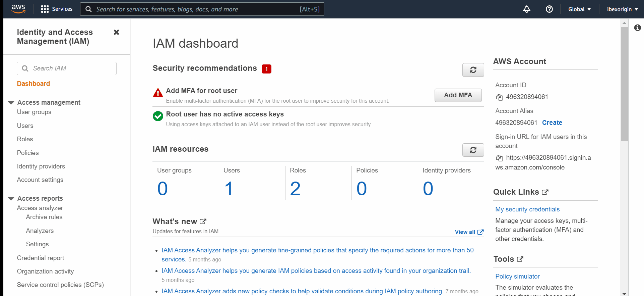Open the Roles count 2

295,188
